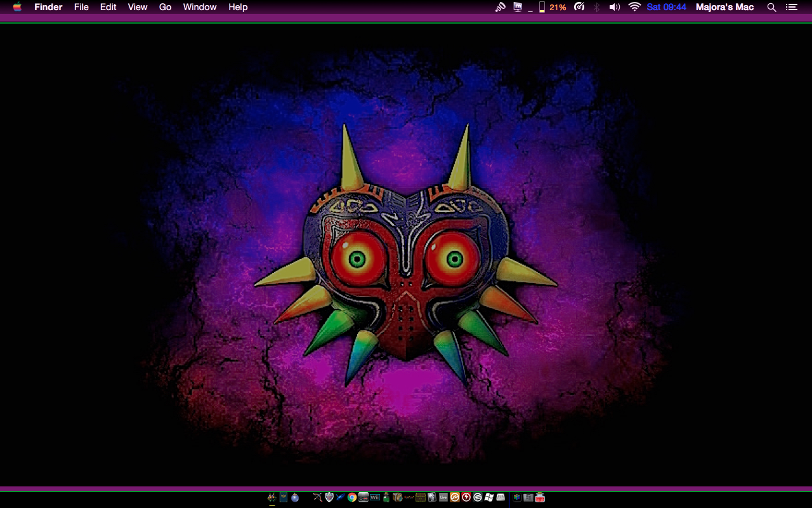The image size is (812, 508).
Task: Click the battery status icon
Action: point(542,7)
